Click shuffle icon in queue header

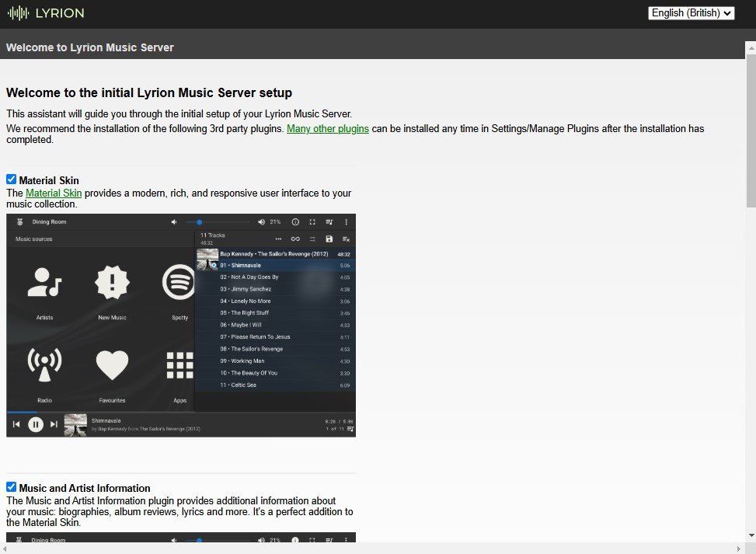(x=312, y=239)
